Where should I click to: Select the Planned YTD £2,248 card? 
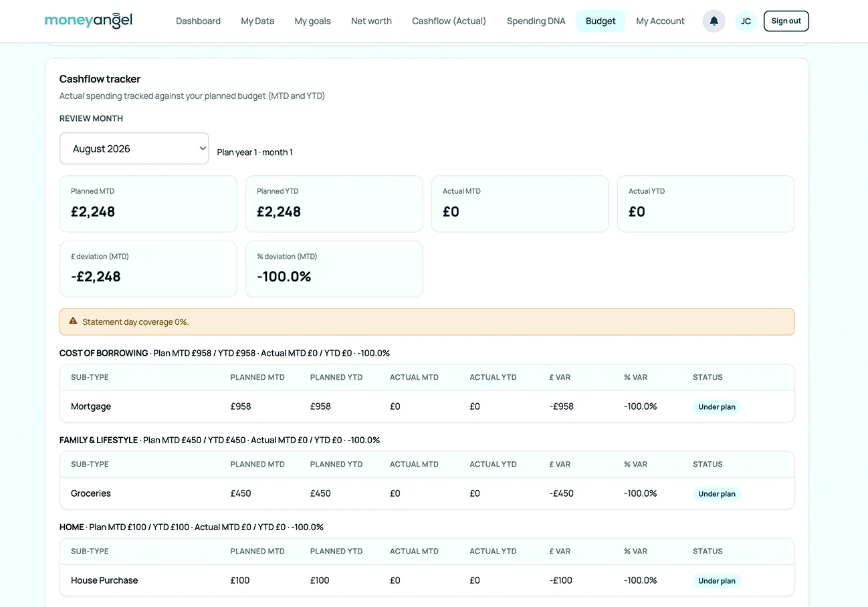[334, 204]
